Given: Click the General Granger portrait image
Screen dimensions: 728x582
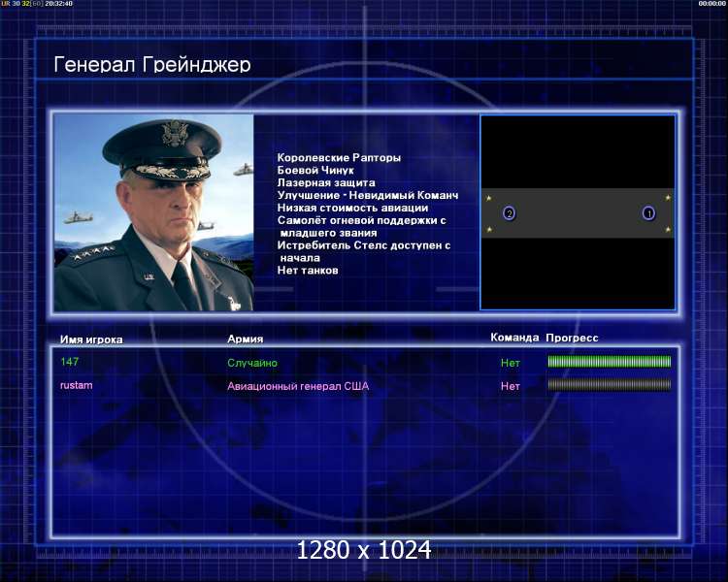Looking at the screenshot, I should [x=153, y=212].
